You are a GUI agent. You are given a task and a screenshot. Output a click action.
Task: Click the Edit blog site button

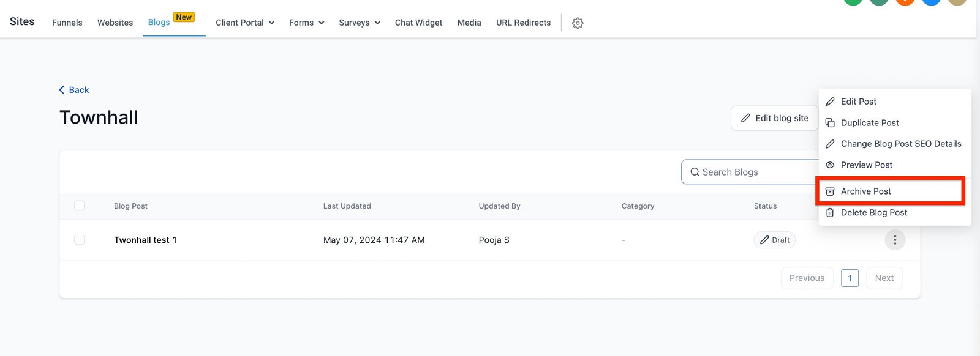click(774, 118)
